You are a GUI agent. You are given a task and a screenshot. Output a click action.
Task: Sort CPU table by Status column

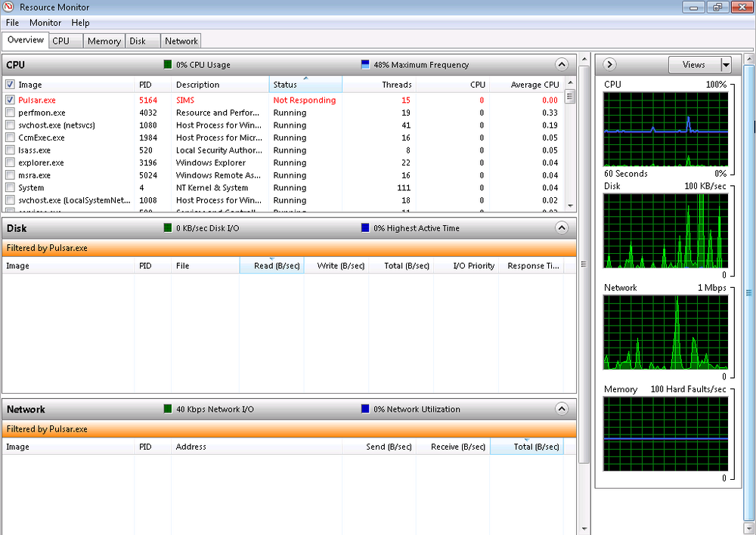click(305, 85)
